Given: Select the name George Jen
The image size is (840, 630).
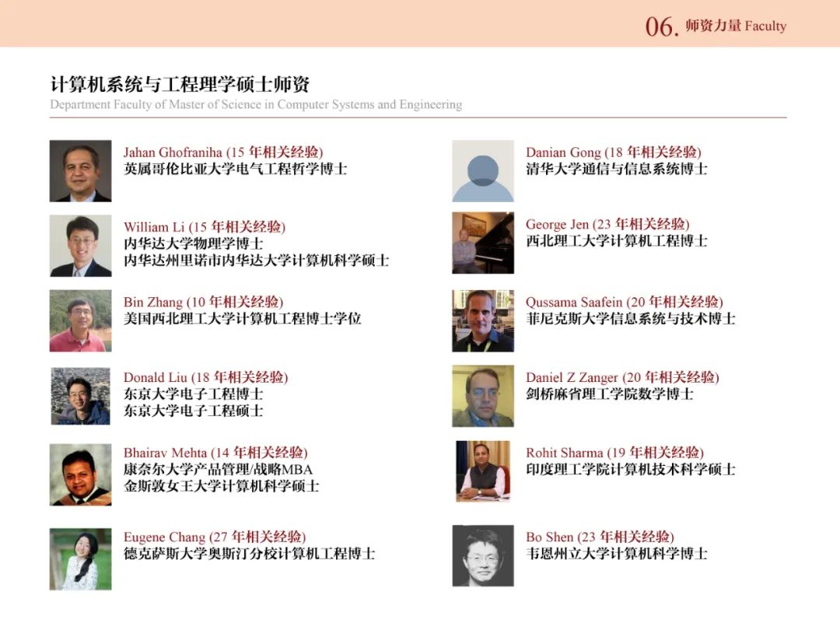Looking at the screenshot, I should [557, 225].
